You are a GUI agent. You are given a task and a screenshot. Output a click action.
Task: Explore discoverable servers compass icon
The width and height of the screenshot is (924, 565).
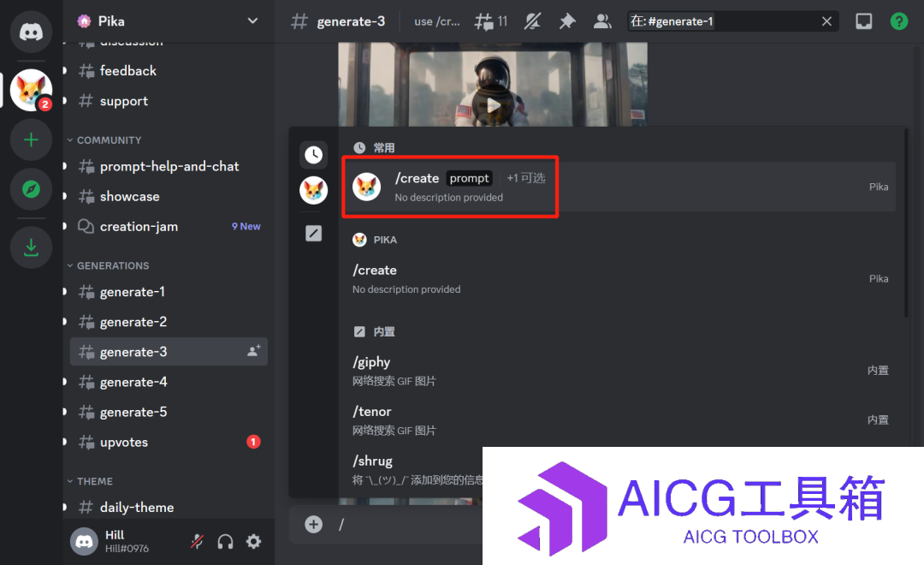31,189
